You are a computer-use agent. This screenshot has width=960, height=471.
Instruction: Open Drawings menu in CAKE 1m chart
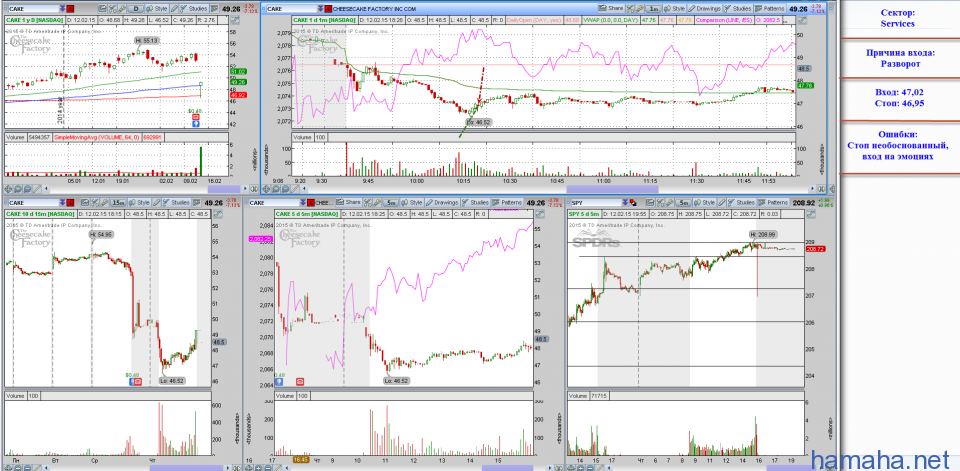(704, 9)
